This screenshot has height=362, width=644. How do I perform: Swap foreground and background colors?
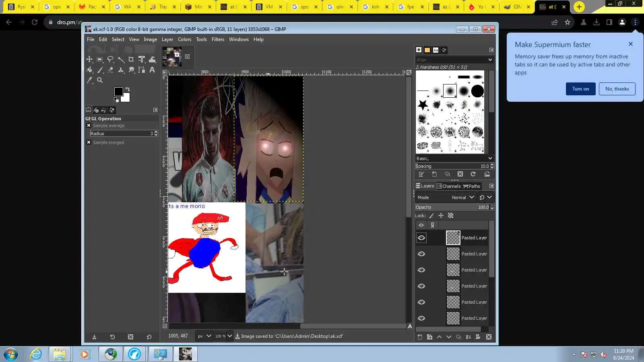click(x=128, y=89)
